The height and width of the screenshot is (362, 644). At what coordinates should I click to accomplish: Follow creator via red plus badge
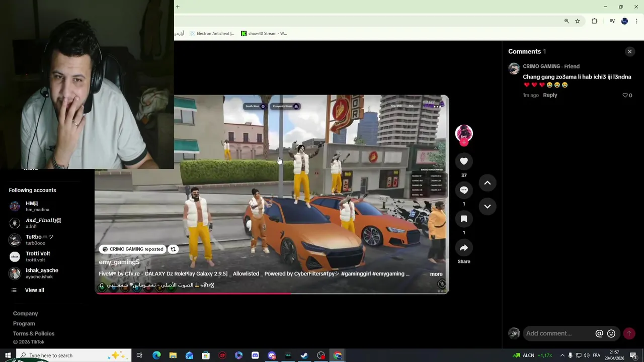(x=464, y=142)
